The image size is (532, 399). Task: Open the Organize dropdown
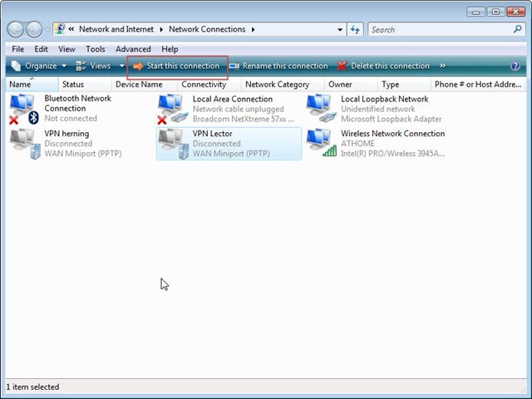39,66
